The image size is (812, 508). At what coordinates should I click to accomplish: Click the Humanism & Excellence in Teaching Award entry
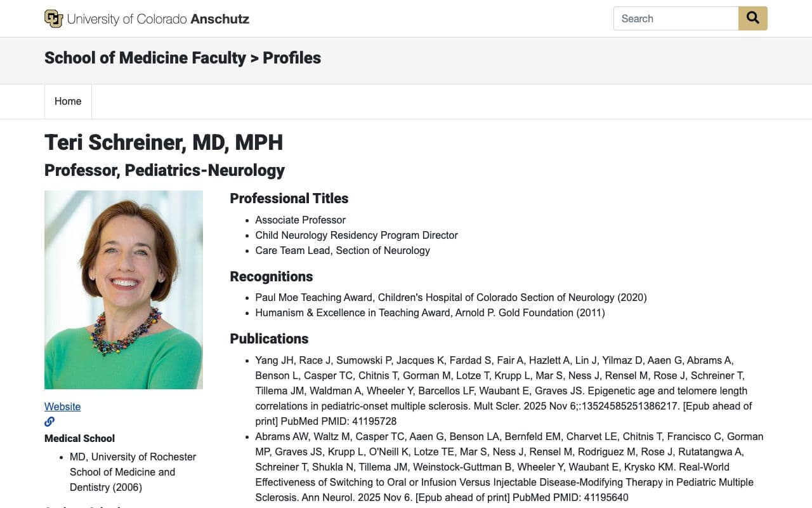point(430,312)
